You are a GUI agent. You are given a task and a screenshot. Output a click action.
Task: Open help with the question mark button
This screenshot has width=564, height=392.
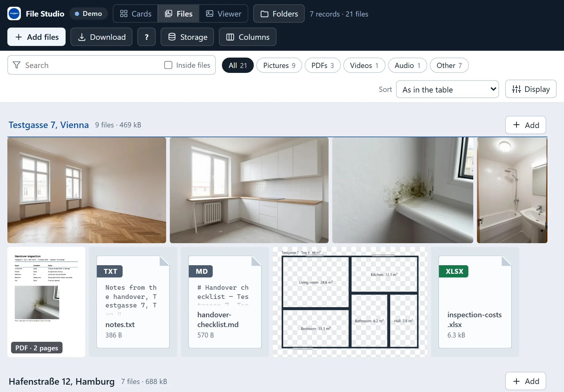click(147, 37)
